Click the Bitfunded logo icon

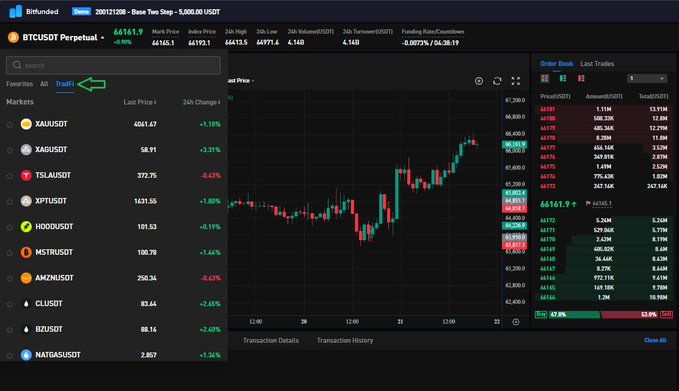click(x=16, y=11)
